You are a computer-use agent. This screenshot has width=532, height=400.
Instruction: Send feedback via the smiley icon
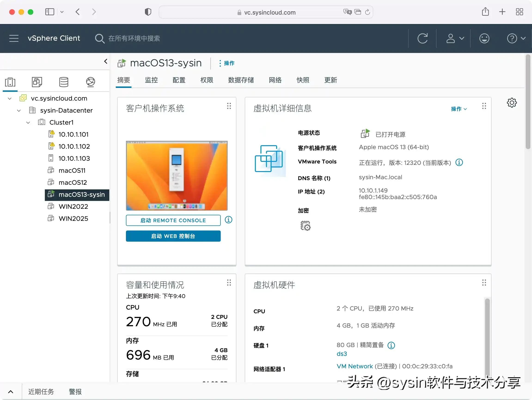click(484, 38)
